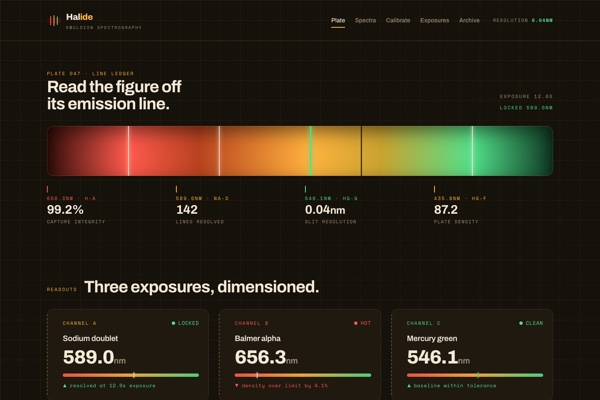Select the Plate tab
600x400 pixels.
pyautogui.click(x=338, y=20)
